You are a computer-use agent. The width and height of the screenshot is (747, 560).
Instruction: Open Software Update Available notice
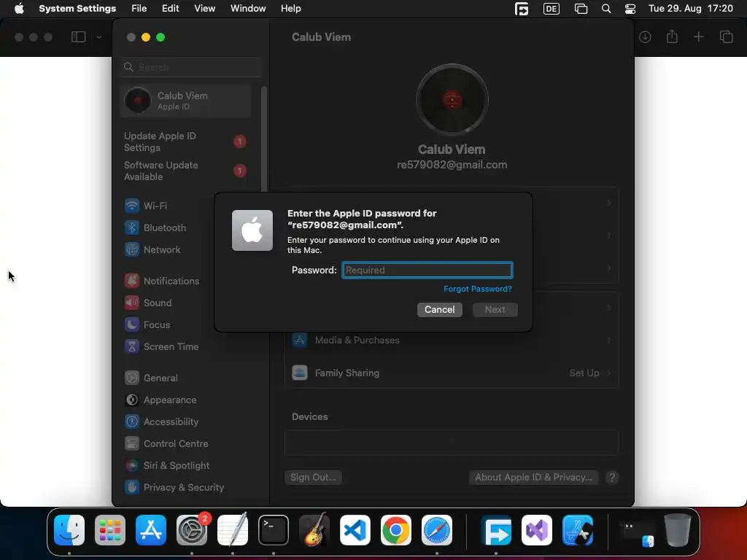coord(186,171)
